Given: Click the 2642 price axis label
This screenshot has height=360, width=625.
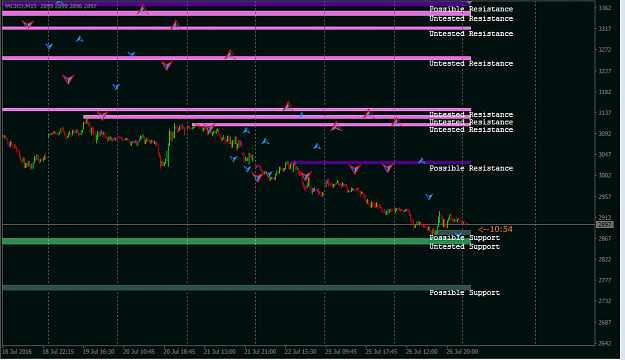Looking at the screenshot, I should pyautogui.click(x=605, y=343).
